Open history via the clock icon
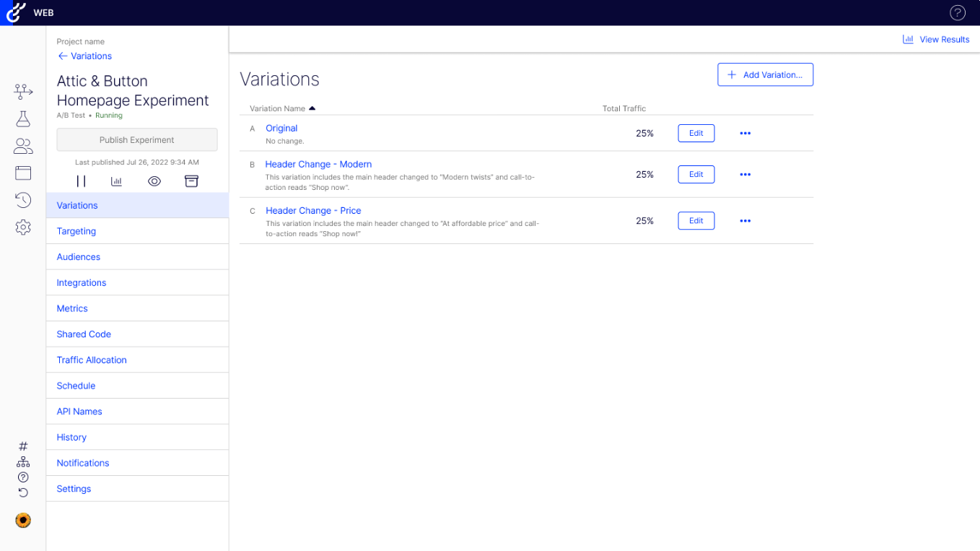 click(22, 199)
